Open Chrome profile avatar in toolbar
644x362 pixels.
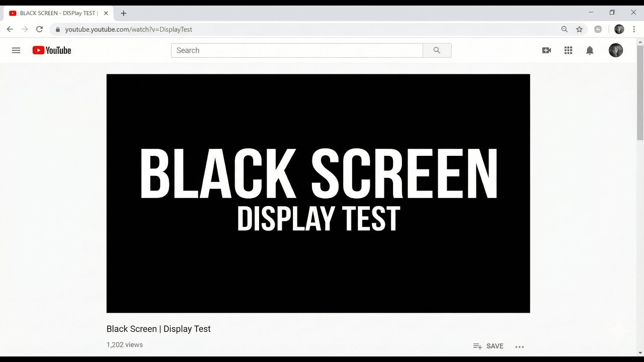click(619, 29)
